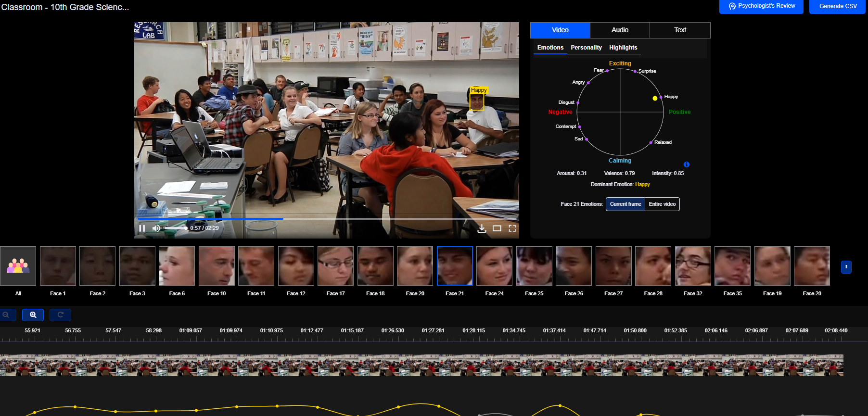Pause the classroom video playback

click(142, 228)
